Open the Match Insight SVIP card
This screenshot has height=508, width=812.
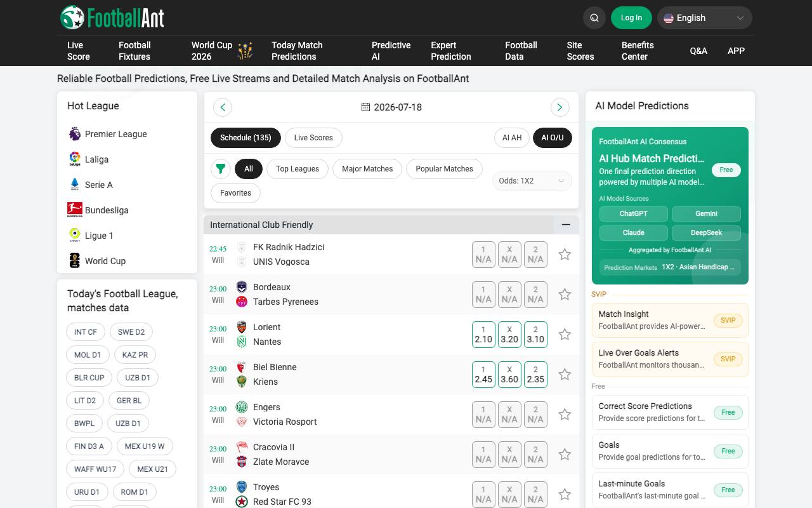[670, 320]
